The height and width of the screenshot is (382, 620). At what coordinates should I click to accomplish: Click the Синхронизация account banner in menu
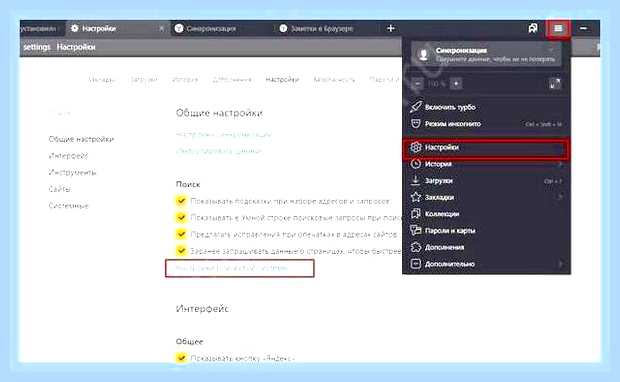pyautogui.click(x=486, y=54)
